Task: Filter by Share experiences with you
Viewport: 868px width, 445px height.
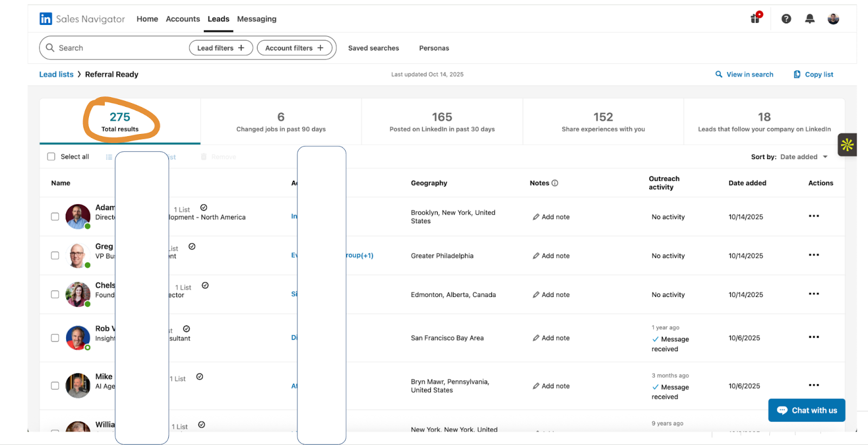Action: [603, 122]
